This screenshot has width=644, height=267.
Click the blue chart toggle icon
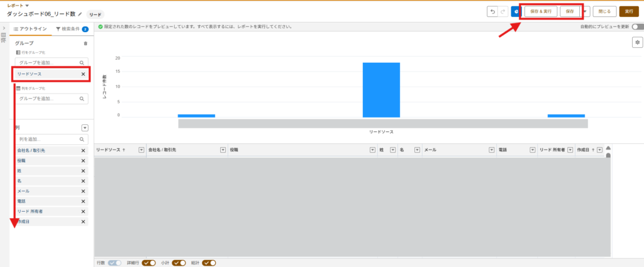coord(515,11)
